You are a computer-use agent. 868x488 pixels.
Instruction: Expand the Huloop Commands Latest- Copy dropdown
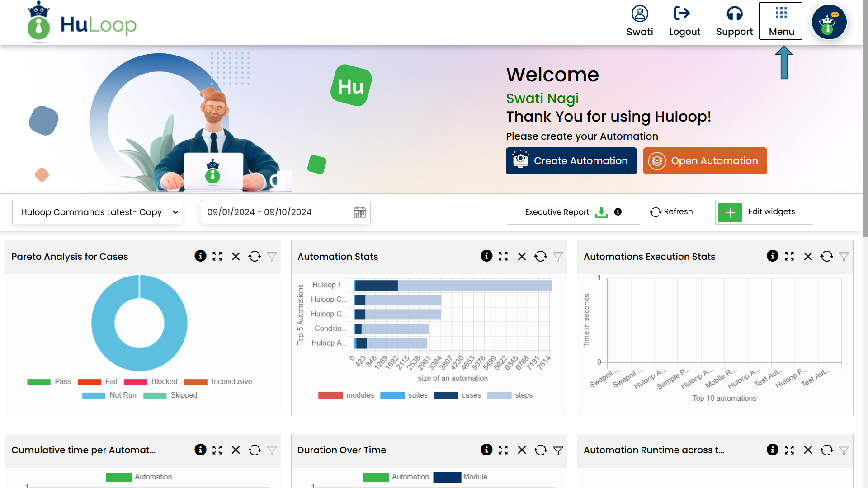[97, 212]
